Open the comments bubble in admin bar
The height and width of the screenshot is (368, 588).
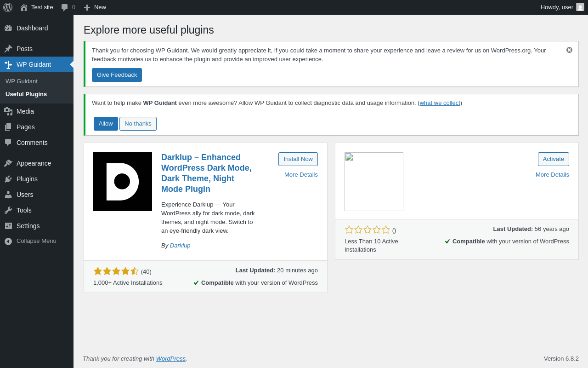pyautogui.click(x=65, y=7)
